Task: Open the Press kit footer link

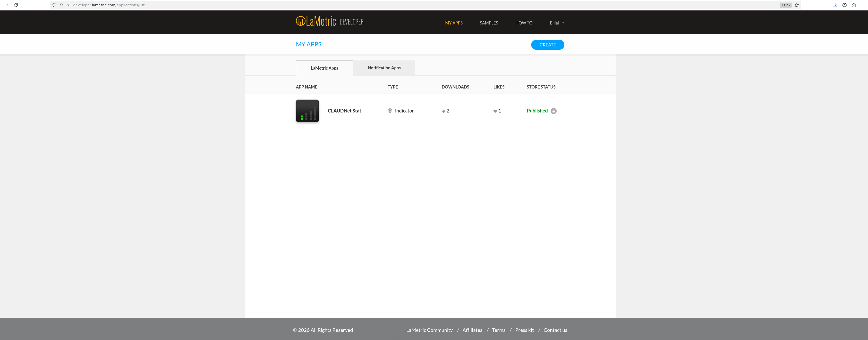Action: click(524, 330)
